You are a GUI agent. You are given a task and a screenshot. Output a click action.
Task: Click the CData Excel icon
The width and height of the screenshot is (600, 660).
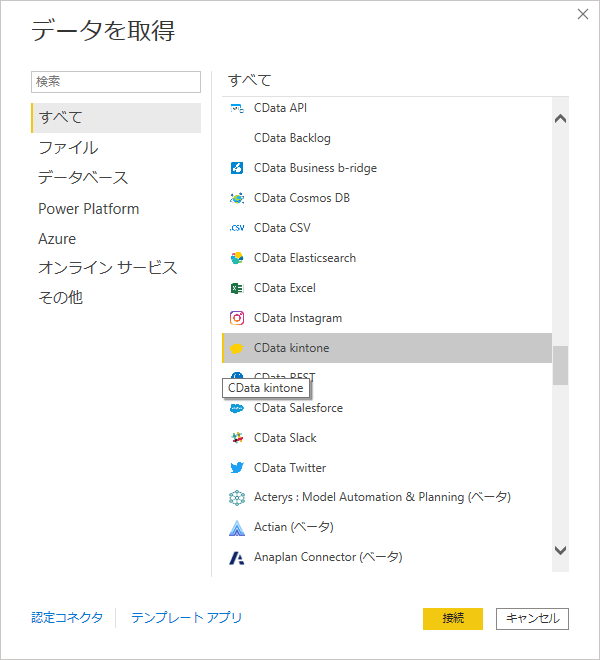(237, 288)
